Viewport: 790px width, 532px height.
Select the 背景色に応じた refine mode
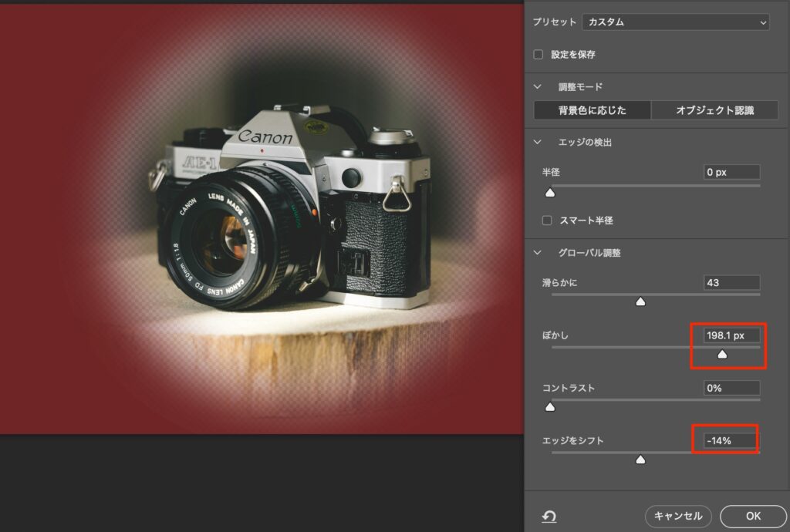click(x=592, y=110)
